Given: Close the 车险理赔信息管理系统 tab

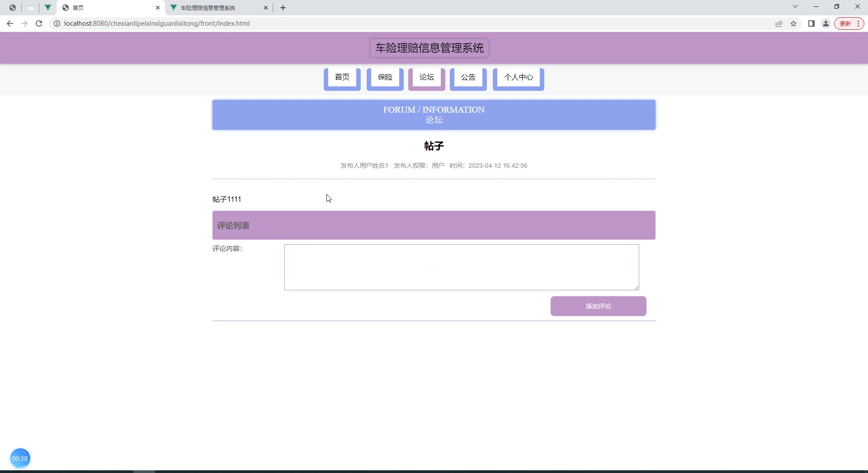Looking at the screenshot, I should pyautogui.click(x=266, y=8).
